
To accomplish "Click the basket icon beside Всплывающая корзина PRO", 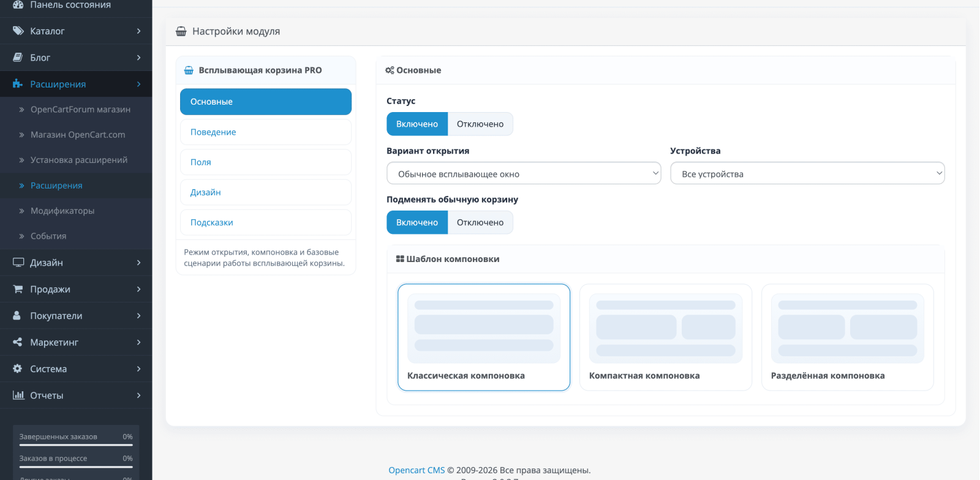I will (x=189, y=70).
